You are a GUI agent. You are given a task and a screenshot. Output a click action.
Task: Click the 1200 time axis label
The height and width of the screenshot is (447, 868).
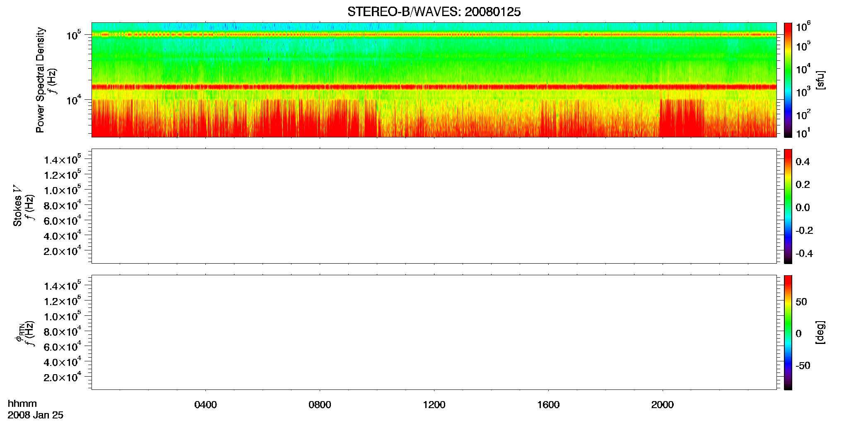coord(434,405)
